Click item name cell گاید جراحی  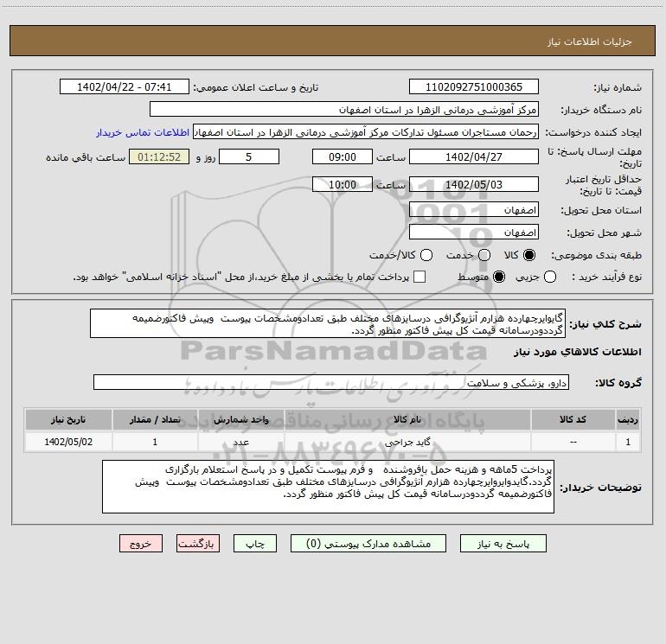click(x=407, y=442)
